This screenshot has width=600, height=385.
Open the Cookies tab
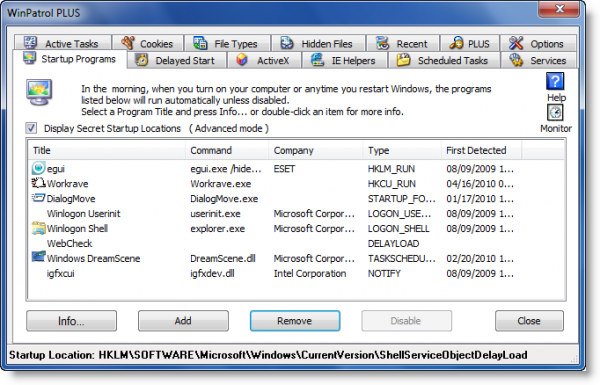[x=148, y=43]
